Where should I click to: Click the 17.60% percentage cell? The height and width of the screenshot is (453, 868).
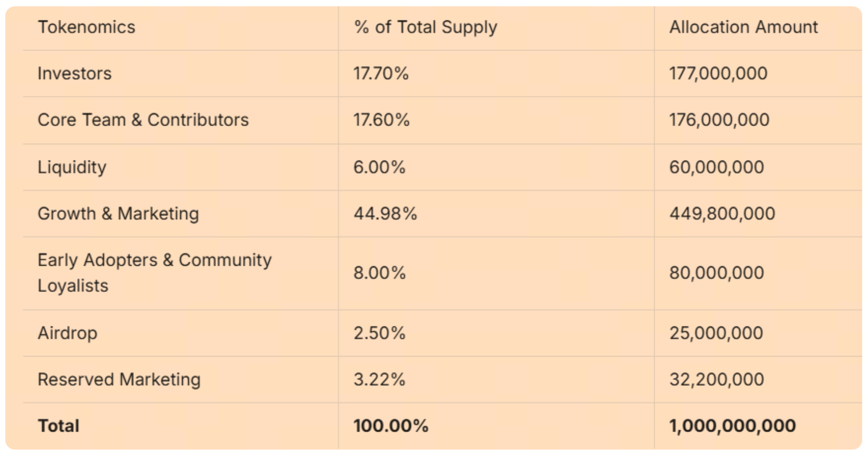coord(382,120)
